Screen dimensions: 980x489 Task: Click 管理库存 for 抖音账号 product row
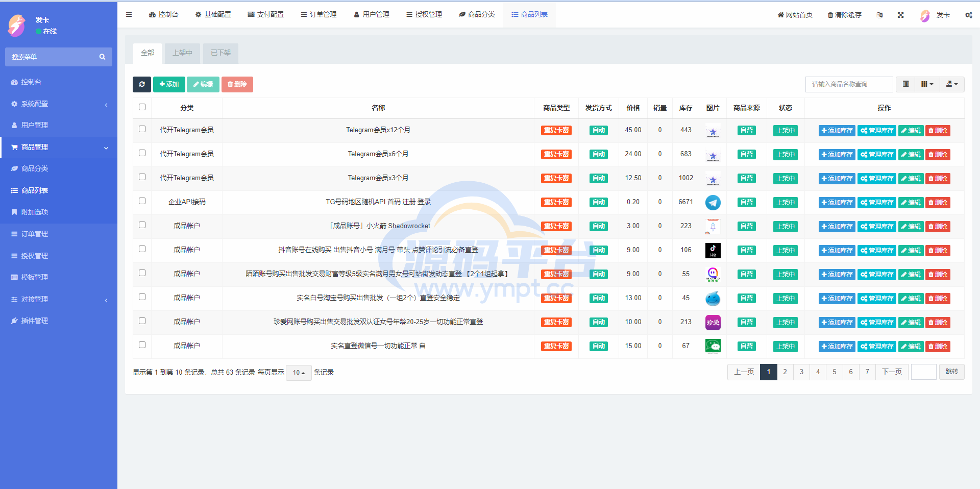[x=877, y=251]
